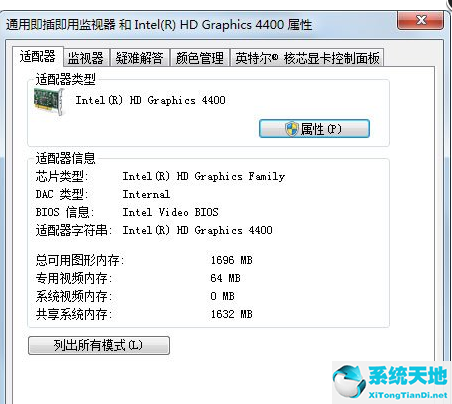452x404 pixels.
Task: Click dedicated video memory value 64 MB
Action: click(x=225, y=278)
